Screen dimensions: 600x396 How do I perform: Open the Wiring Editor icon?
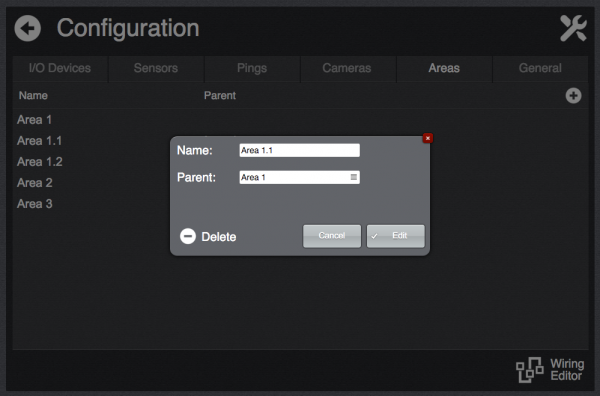pyautogui.click(x=530, y=370)
